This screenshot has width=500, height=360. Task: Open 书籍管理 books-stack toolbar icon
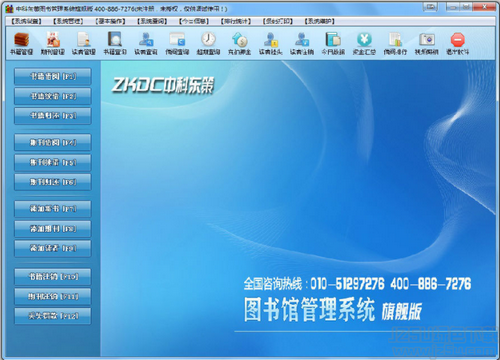point(22,43)
